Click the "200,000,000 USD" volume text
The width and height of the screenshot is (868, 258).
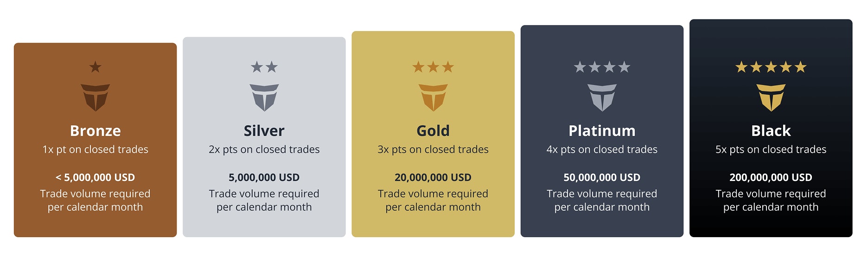click(x=771, y=177)
